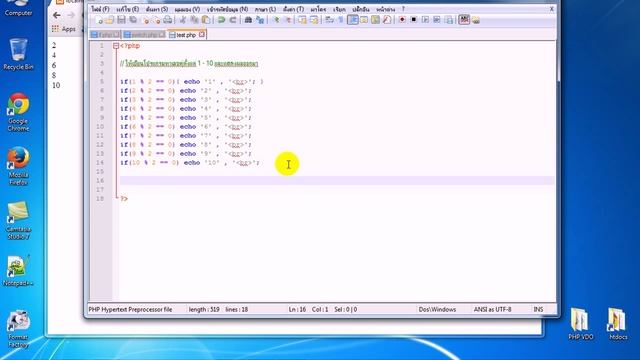Switch to the first tab left of switch.php
This screenshot has width=640, height=360.
(105, 35)
